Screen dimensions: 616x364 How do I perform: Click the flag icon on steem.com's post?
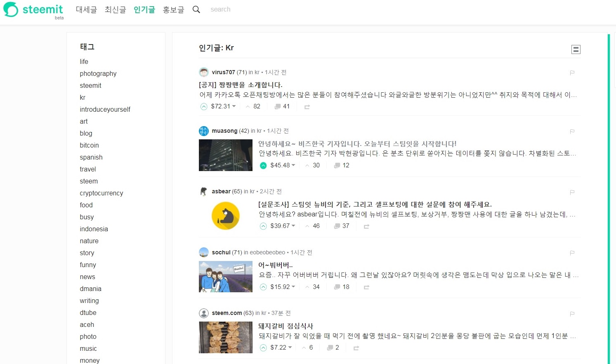[572, 314]
